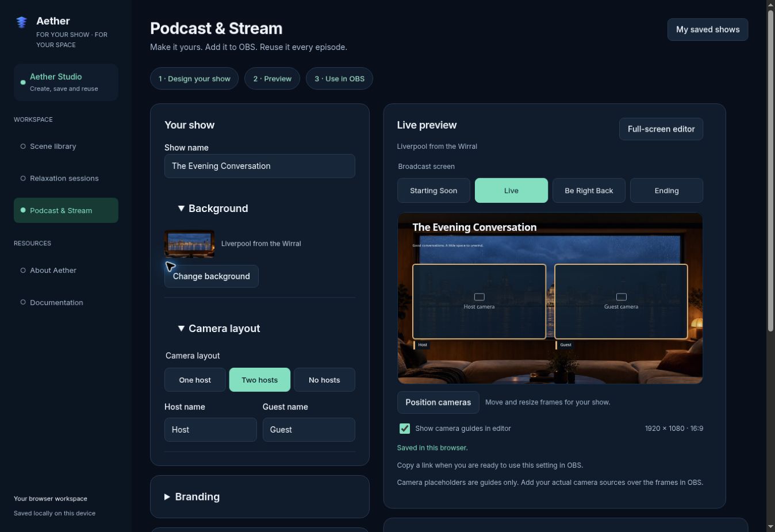
Task: Select the Two hosts camera layout
Action: pyautogui.click(x=260, y=380)
